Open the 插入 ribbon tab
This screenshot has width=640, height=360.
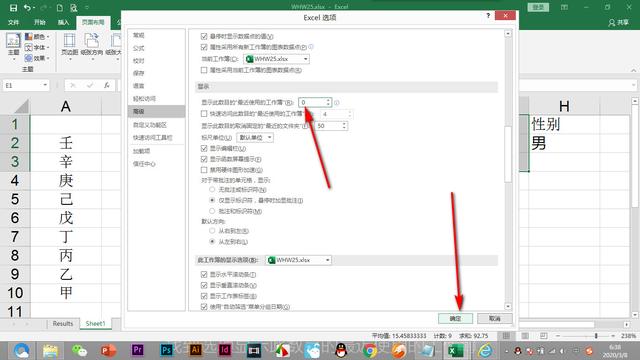63,22
